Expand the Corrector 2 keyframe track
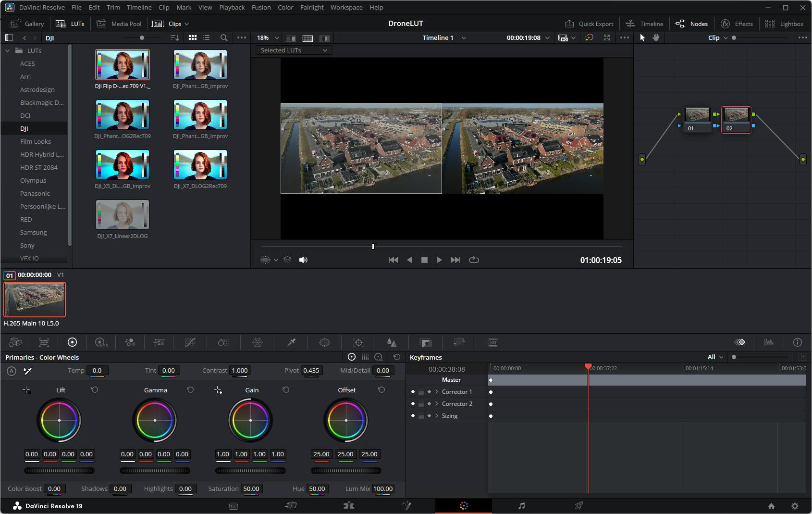 (437, 404)
